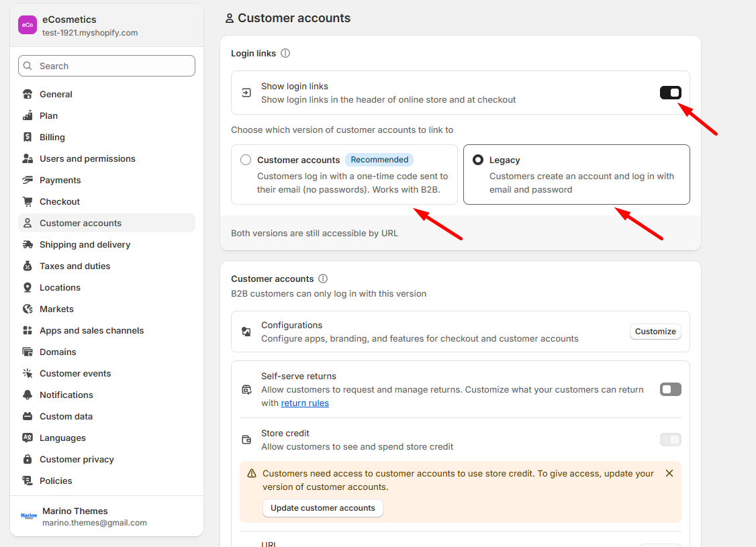Click the Update customer accounts button
756x547 pixels.
pyautogui.click(x=322, y=508)
